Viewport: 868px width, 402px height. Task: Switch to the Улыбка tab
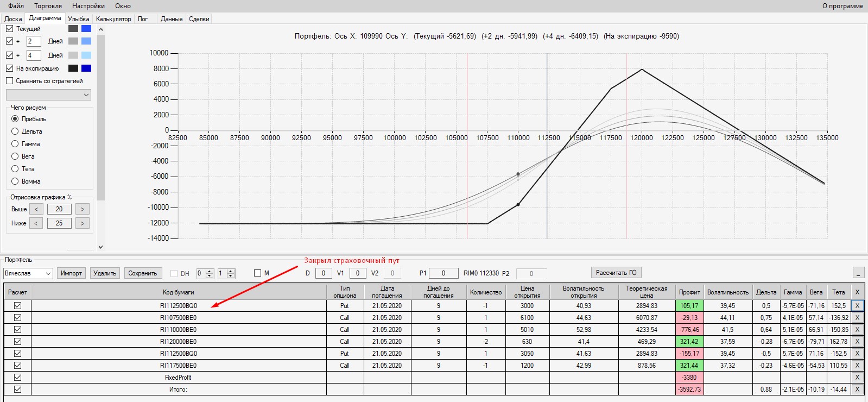pos(79,19)
